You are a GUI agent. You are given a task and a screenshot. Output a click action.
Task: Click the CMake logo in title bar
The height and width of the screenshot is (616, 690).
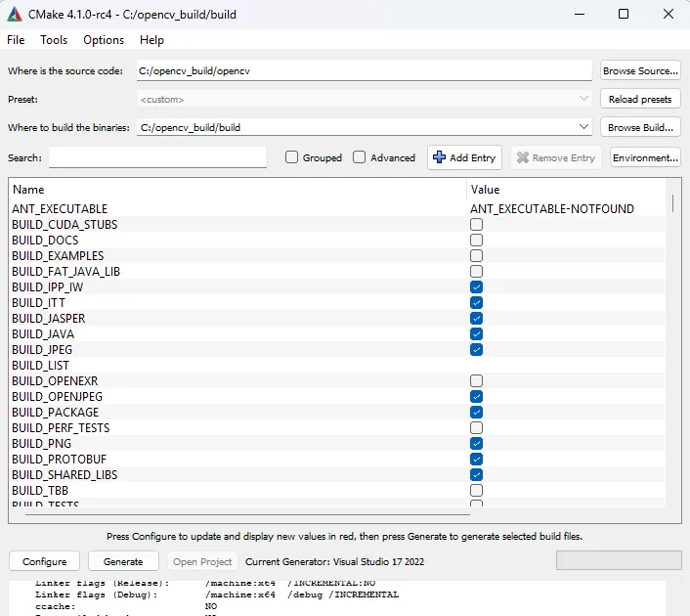click(15, 15)
